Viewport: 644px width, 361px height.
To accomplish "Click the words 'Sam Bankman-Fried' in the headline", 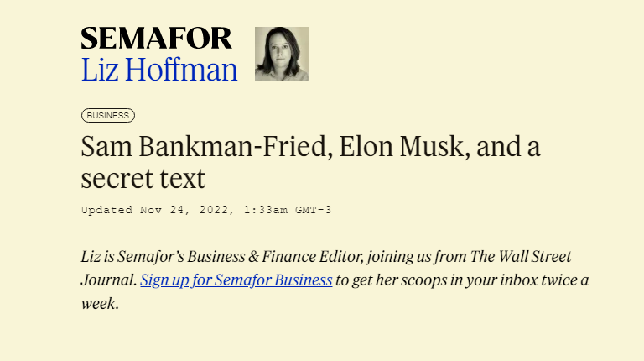I will [x=207, y=146].
